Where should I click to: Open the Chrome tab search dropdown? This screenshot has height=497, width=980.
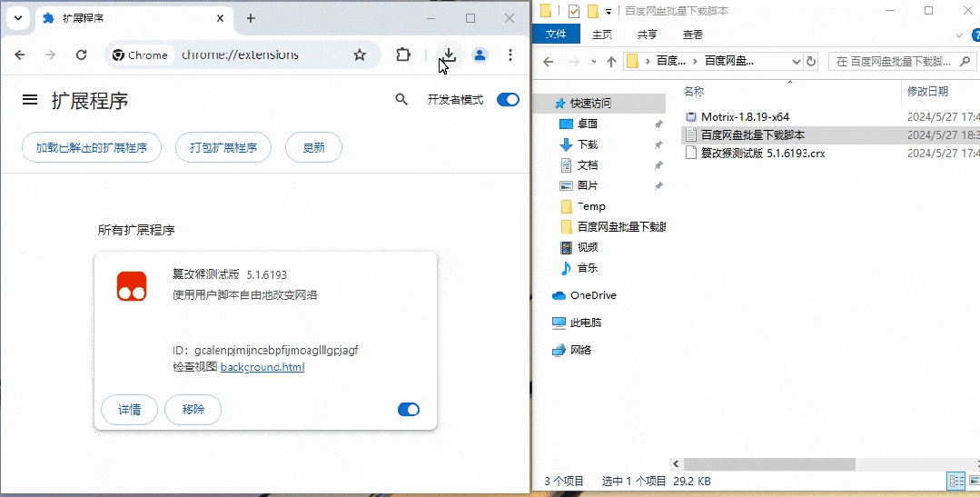coord(18,18)
